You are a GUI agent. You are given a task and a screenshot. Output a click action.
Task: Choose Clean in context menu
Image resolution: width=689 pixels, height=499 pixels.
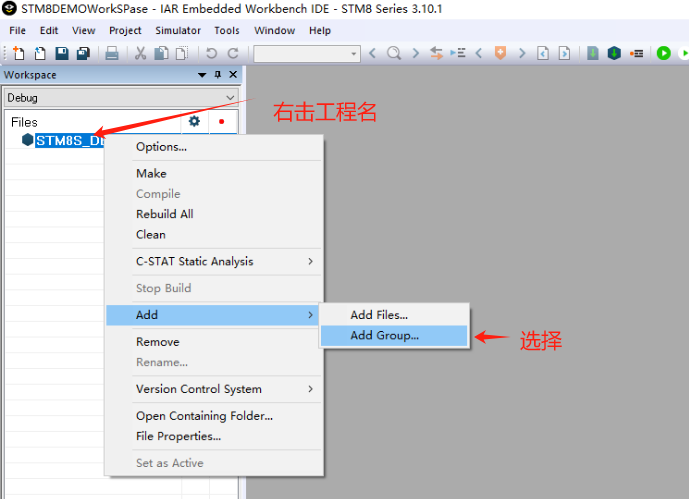(151, 235)
